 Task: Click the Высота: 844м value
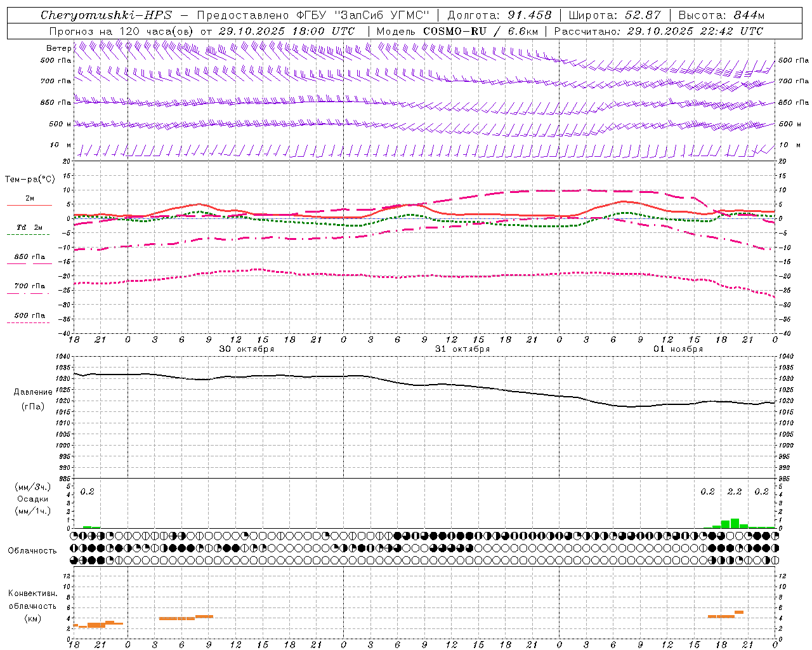721,15
